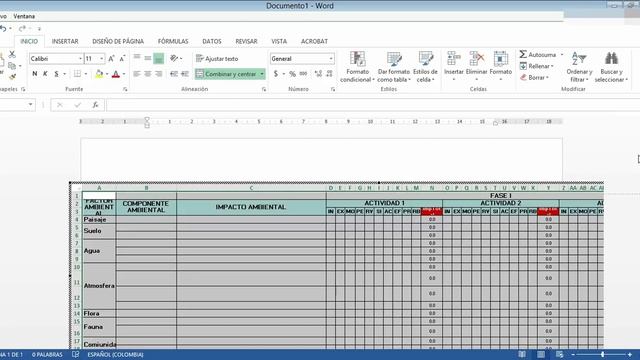The height and width of the screenshot is (360, 640).
Task: Click the text orientation icon
Action: point(174,58)
